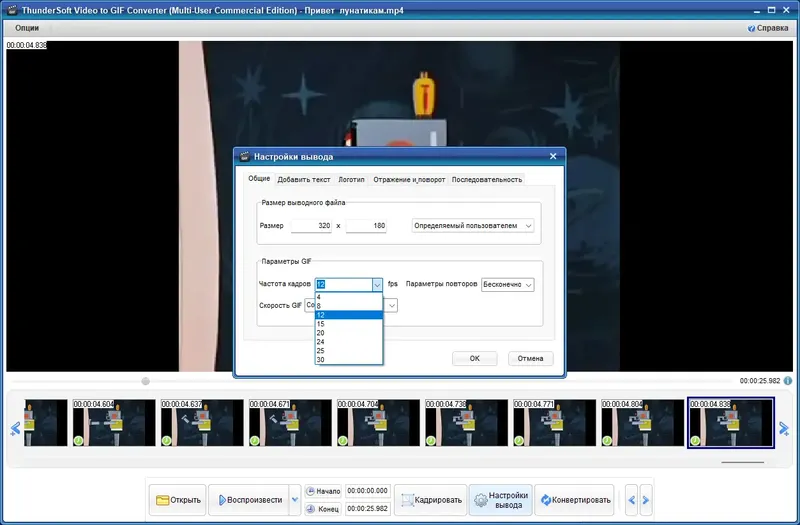Choose 4 fps from the list
The image size is (800, 525).
click(x=349, y=297)
